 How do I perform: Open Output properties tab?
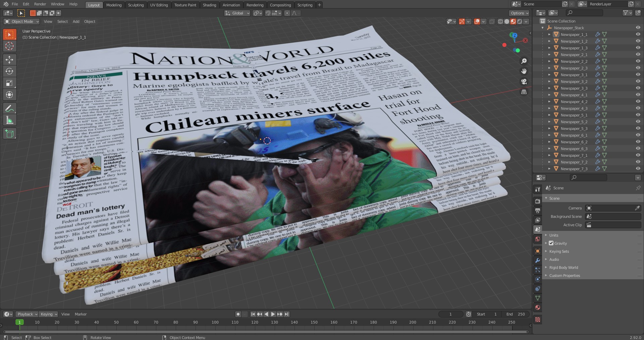[x=538, y=211]
